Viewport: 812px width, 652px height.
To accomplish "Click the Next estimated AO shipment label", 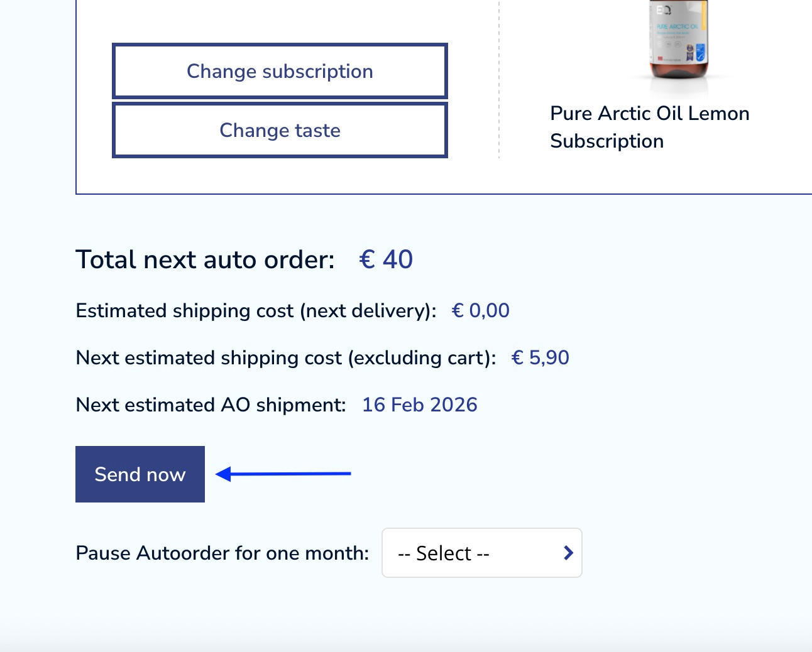I will click(211, 405).
